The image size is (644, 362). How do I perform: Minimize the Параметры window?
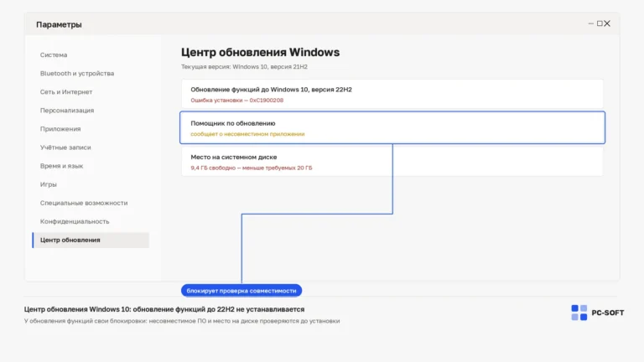[x=590, y=23]
